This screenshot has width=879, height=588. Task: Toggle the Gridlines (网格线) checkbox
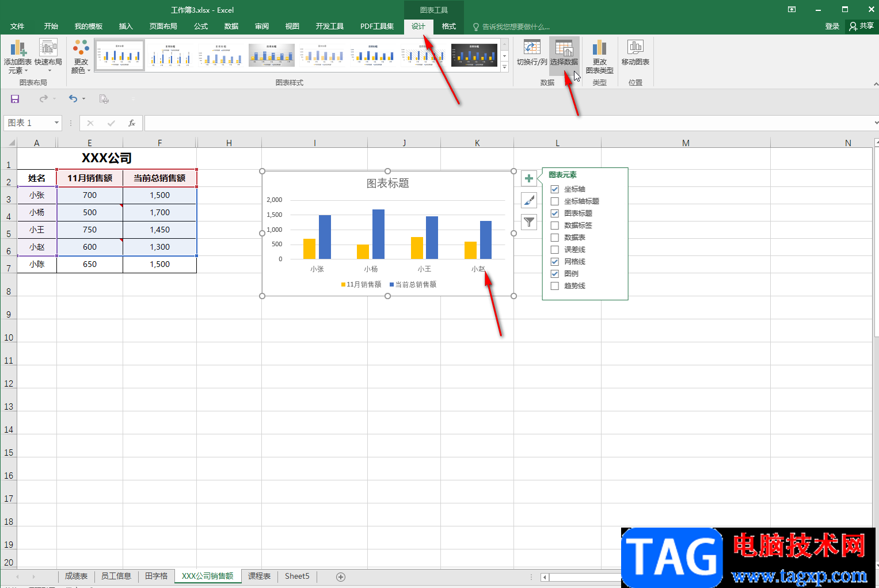555,262
